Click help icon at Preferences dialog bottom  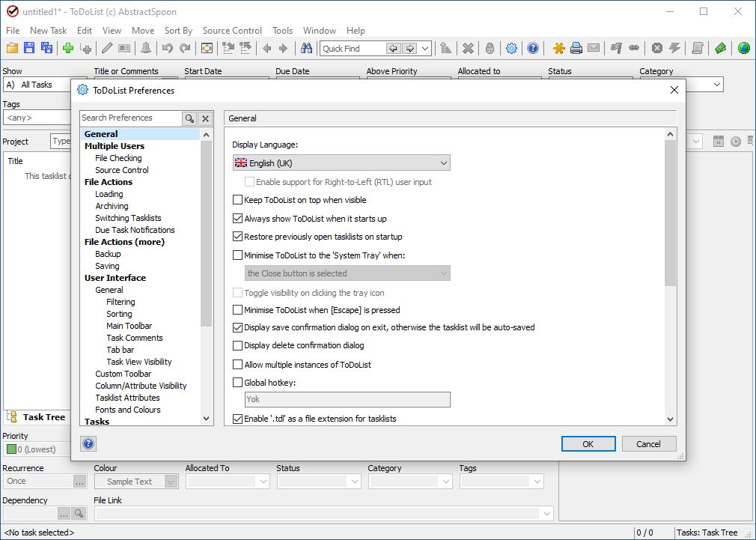click(88, 443)
